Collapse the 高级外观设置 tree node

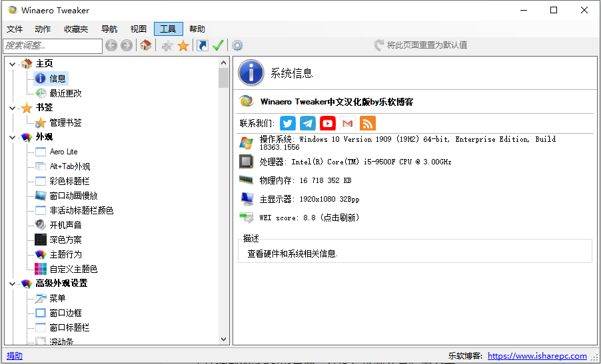pyautogui.click(x=12, y=283)
